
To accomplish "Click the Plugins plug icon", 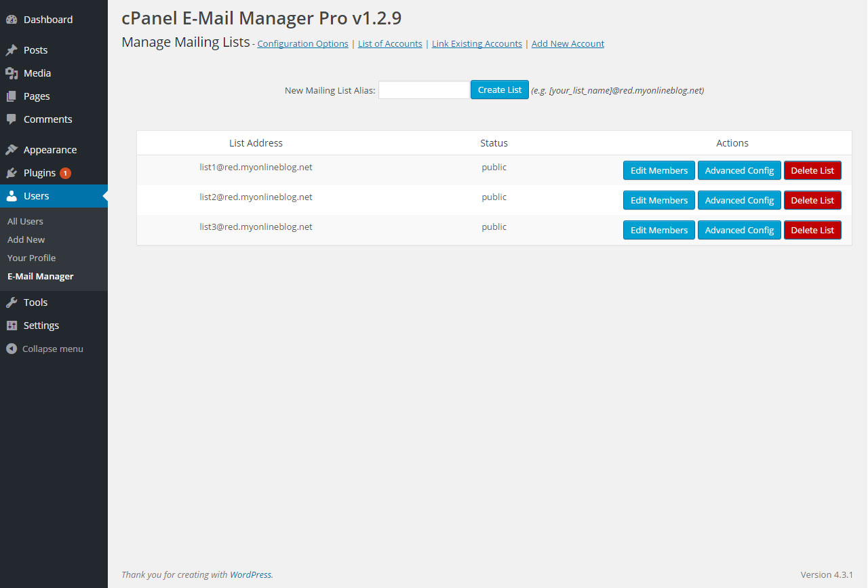I will coord(12,173).
